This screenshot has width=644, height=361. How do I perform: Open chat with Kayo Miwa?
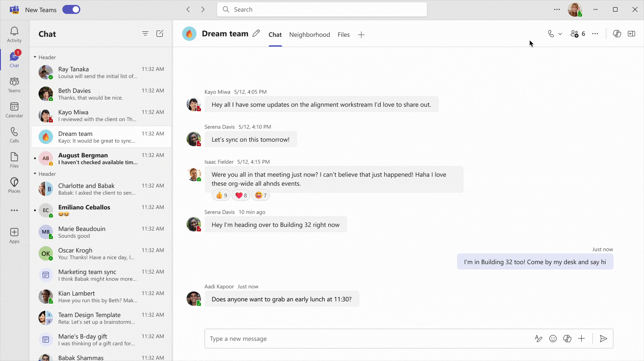tap(101, 116)
